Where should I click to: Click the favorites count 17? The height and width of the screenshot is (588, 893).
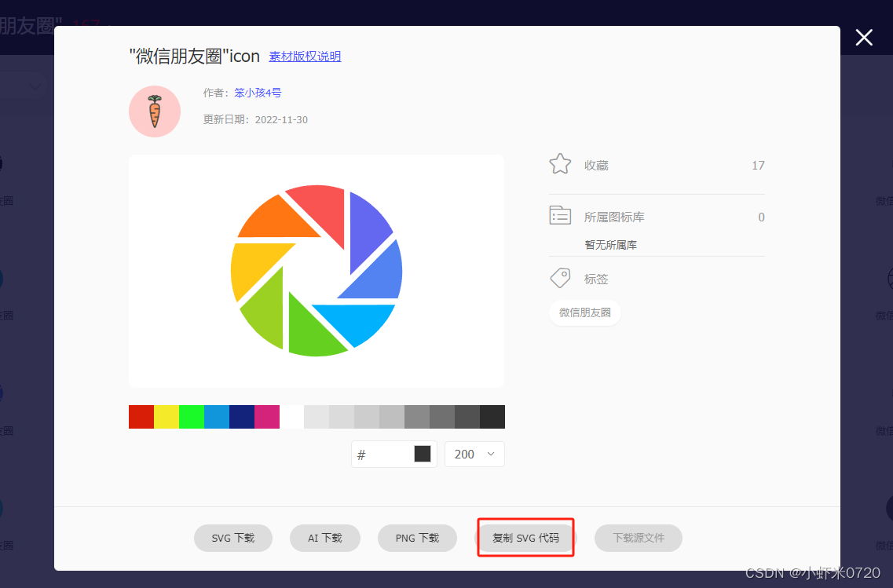click(x=758, y=166)
